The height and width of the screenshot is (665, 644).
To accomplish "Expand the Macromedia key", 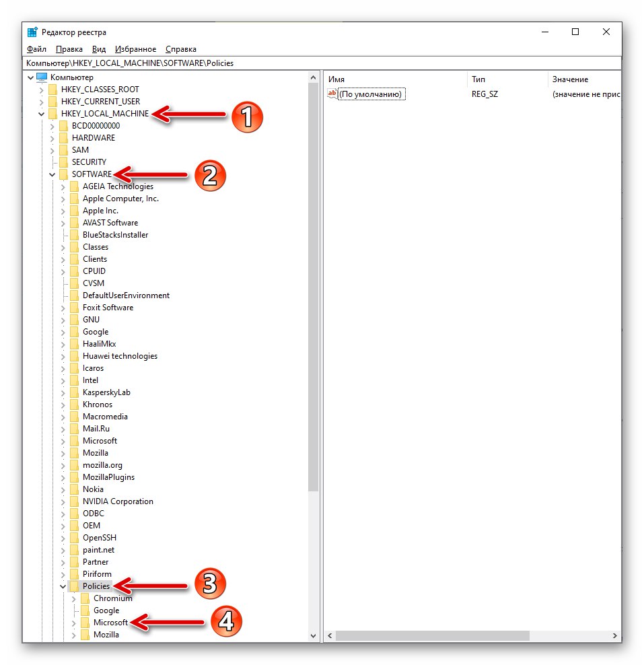I will click(x=63, y=417).
